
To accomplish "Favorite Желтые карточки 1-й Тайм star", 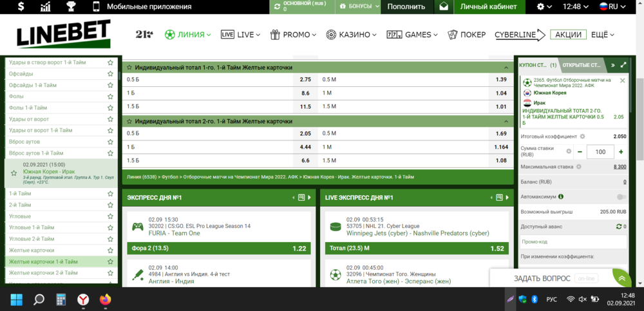I will pyautogui.click(x=110, y=261).
